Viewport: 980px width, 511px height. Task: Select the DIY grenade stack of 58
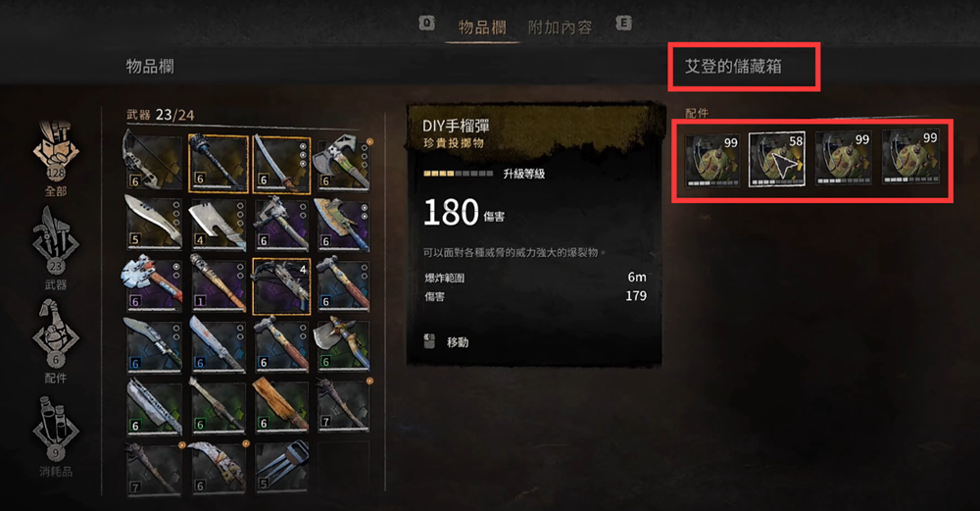point(777,160)
